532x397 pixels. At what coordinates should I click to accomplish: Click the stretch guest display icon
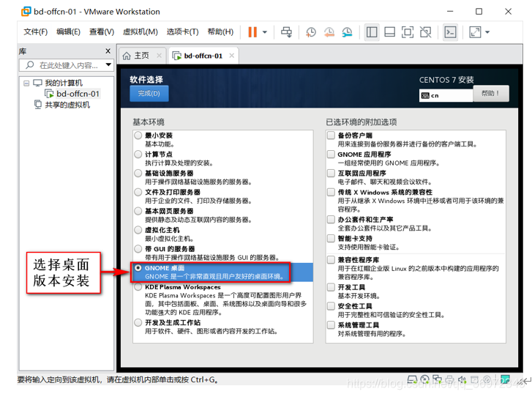475,32
